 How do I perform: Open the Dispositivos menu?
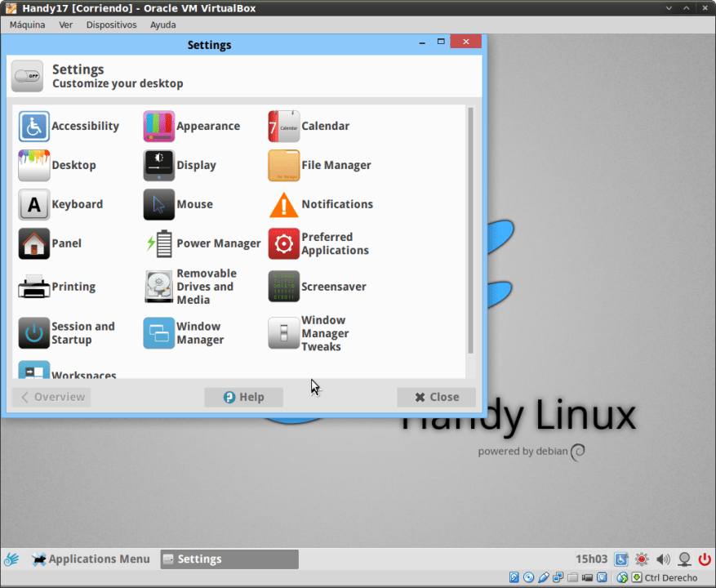click(111, 24)
